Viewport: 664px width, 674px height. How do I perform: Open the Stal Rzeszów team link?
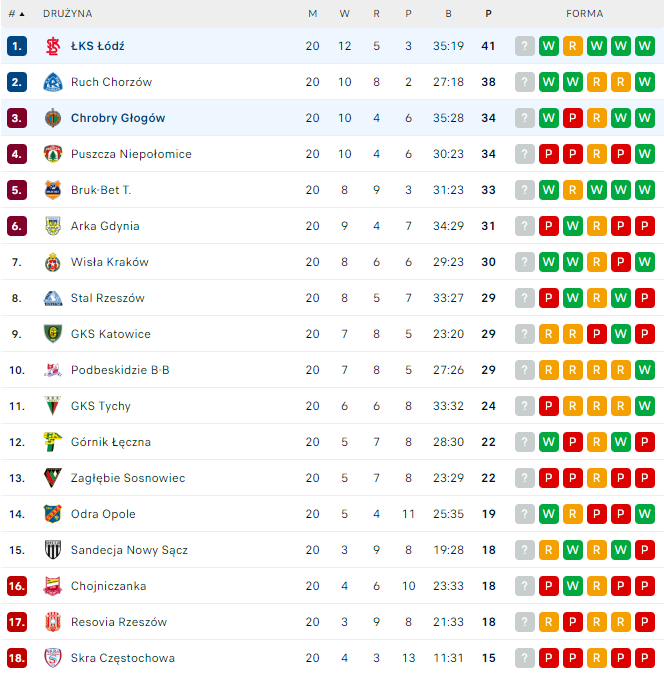point(107,298)
